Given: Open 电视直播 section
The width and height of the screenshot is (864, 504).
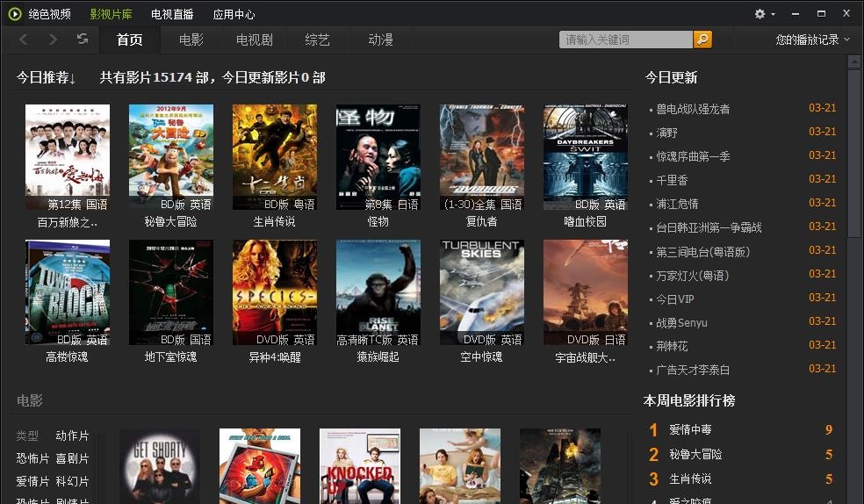Looking at the screenshot, I should point(172,14).
